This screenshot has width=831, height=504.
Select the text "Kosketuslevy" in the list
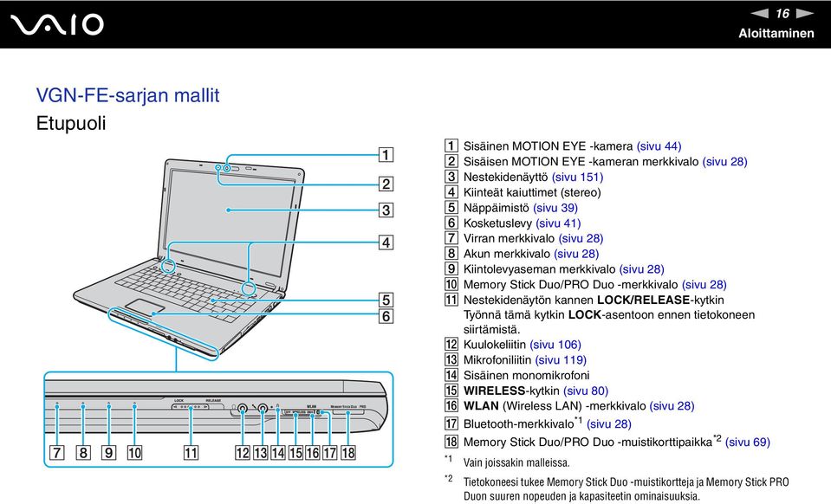pos(497,223)
